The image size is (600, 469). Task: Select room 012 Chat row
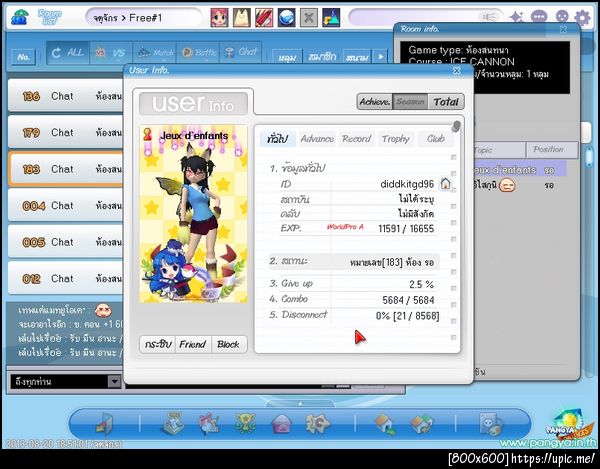(65, 278)
